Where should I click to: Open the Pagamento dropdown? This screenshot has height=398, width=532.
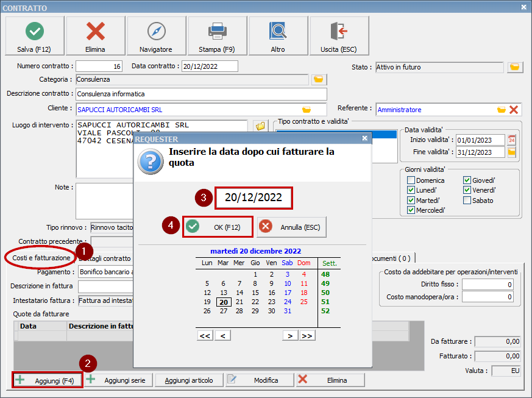point(106,272)
